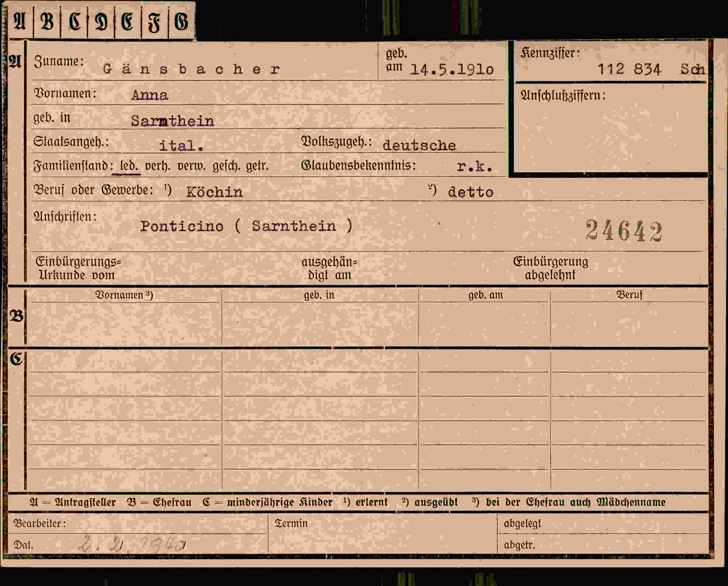Click footnote 'C = minderjährige Kinder'
This screenshot has width=728, height=586.
click(x=267, y=502)
